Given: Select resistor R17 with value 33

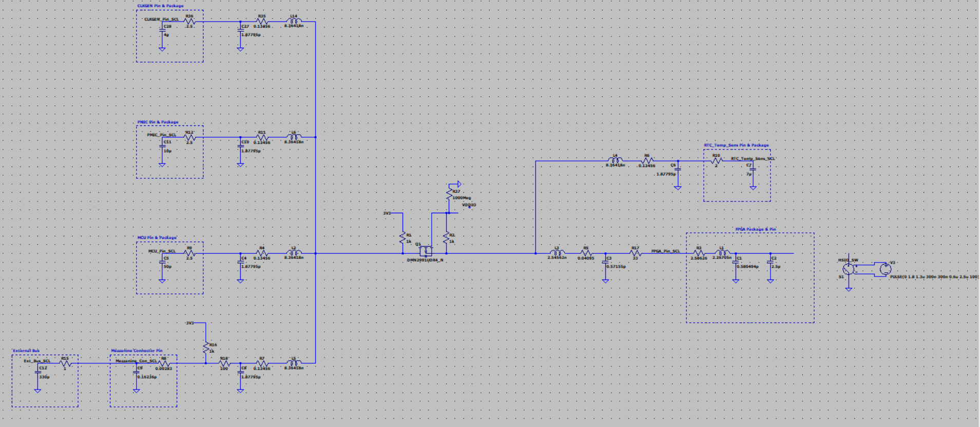Looking at the screenshot, I should point(636,253).
